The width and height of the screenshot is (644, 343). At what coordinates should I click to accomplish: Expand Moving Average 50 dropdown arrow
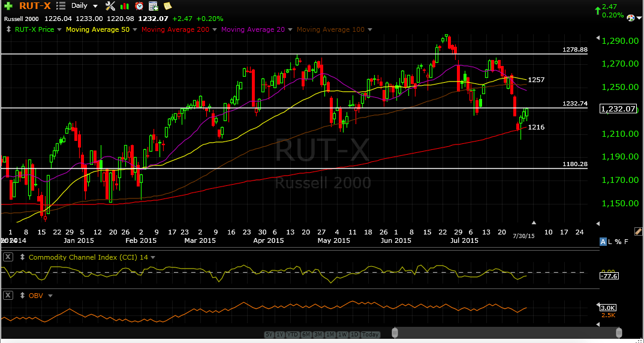pyautogui.click(x=135, y=30)
